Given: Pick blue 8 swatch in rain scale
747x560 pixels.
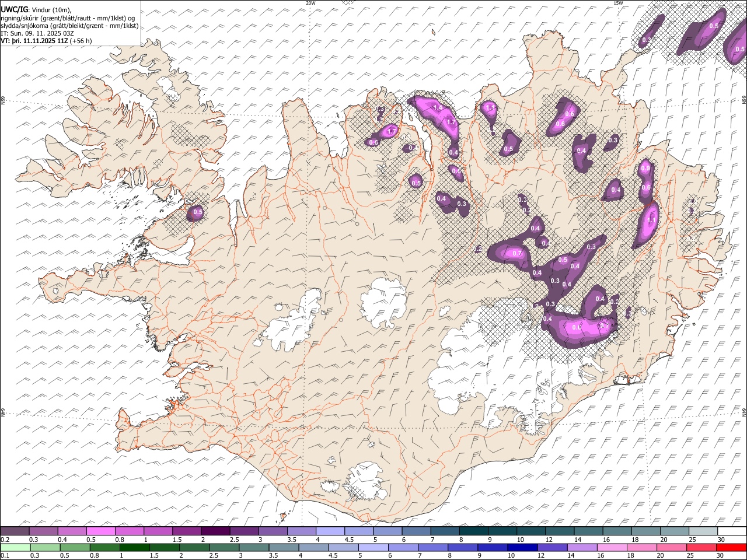Looking at the screenshot, I should (463, 548).
